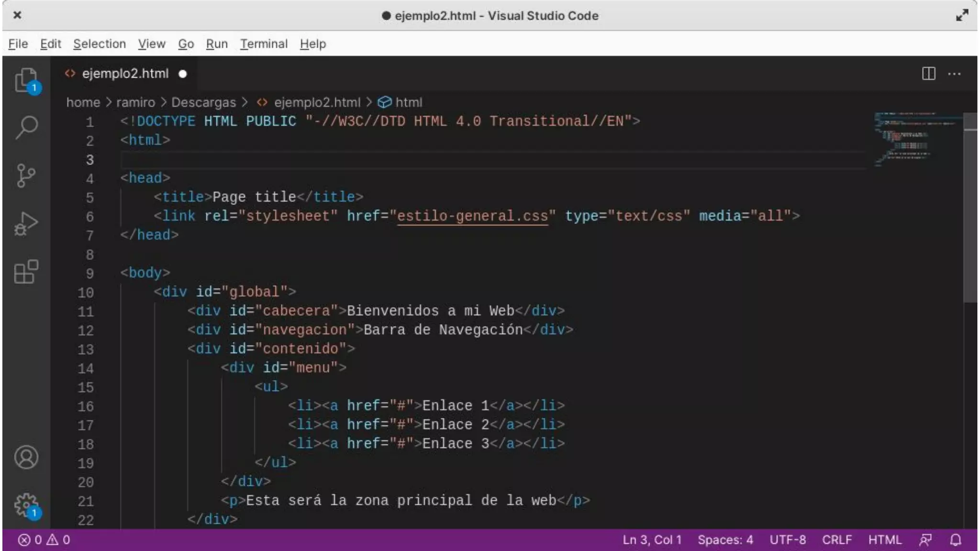Expand the html breadcrumb symbol
Viewport: 980px width, 551px height.
[408, 102]
